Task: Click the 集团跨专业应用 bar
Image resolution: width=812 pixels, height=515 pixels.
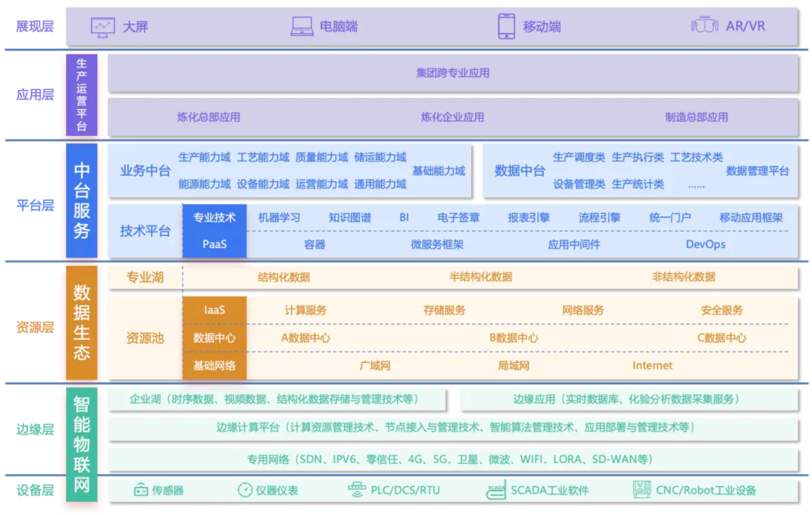Action: coord(452,73)
